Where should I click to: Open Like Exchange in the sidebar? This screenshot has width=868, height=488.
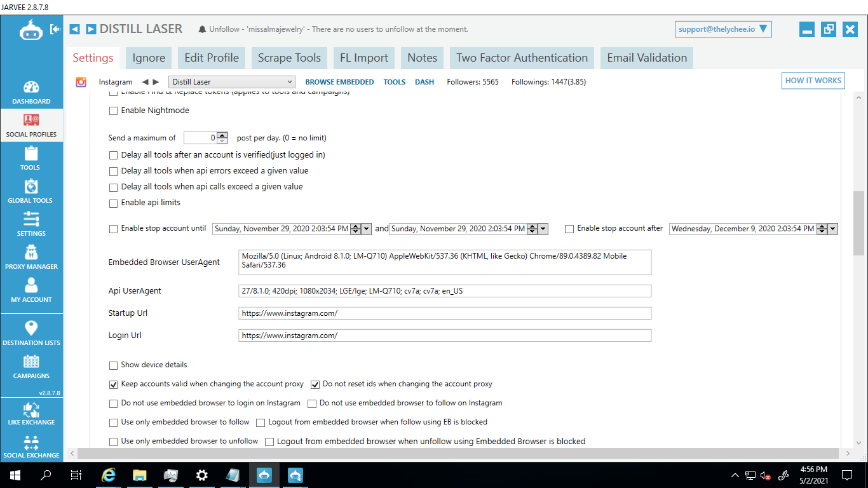tap(31, 414)
